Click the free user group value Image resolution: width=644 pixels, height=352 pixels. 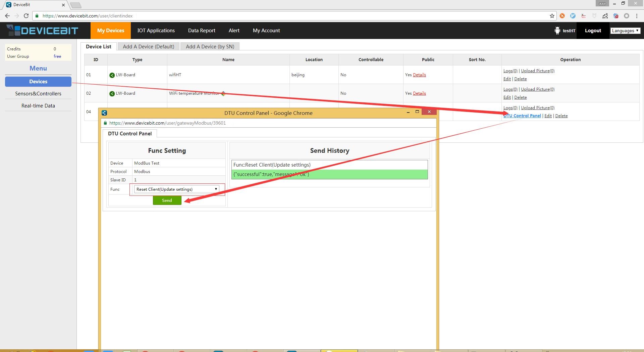click(57, 56)
